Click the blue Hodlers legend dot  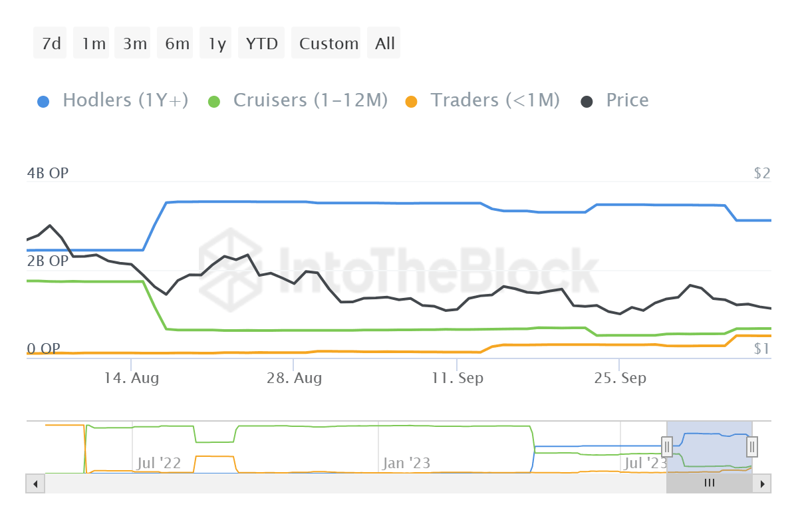click(x=43, y=102)
